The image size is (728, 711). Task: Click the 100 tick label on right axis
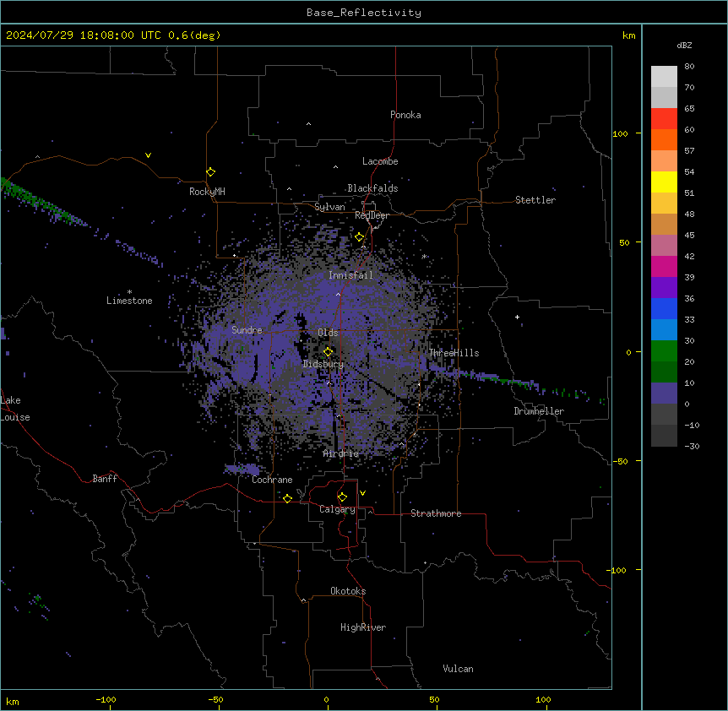point(620,133)
